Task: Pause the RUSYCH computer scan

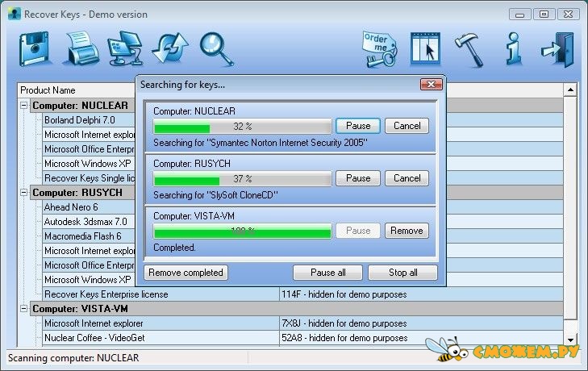Action: pyautogui.click(x=358, y=178)
